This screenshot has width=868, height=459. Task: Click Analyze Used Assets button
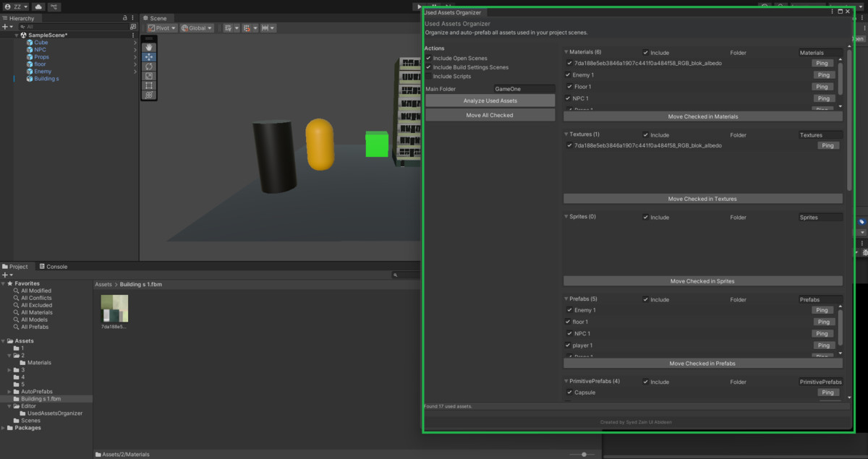click(x=490, y=100)
